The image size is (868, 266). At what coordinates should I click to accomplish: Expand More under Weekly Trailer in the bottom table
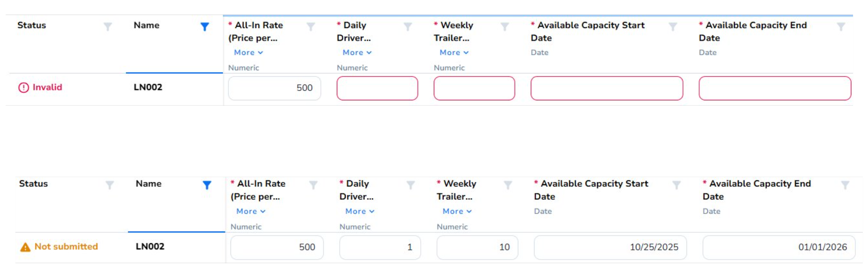(457, 212)
